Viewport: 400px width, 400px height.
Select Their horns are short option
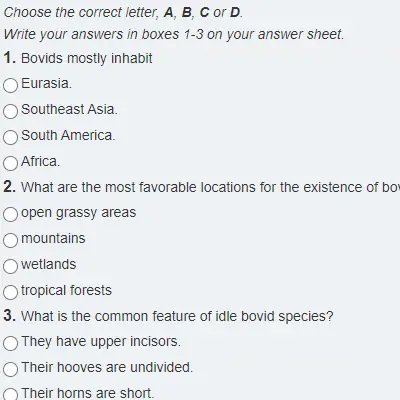10,395
